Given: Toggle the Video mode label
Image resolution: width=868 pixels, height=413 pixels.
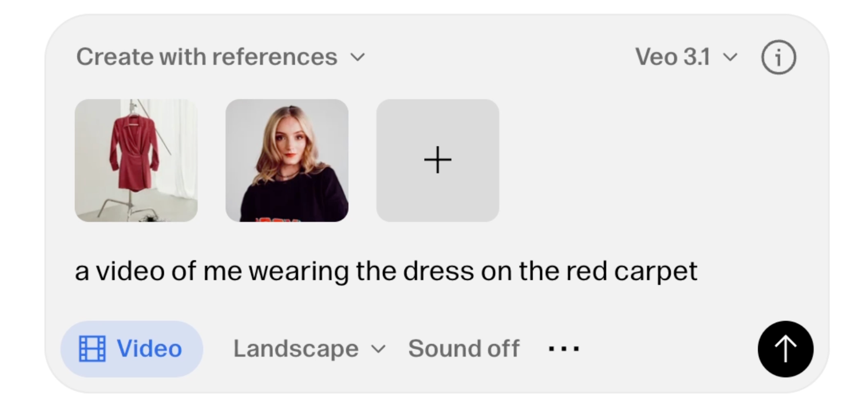Looking at the screenshot, I should pos(149,349).
